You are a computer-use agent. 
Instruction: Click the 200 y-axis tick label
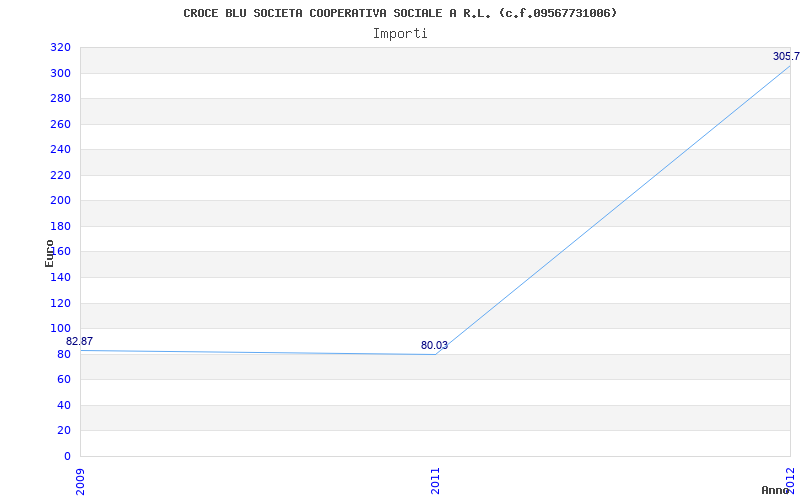(x=60, y=201)
